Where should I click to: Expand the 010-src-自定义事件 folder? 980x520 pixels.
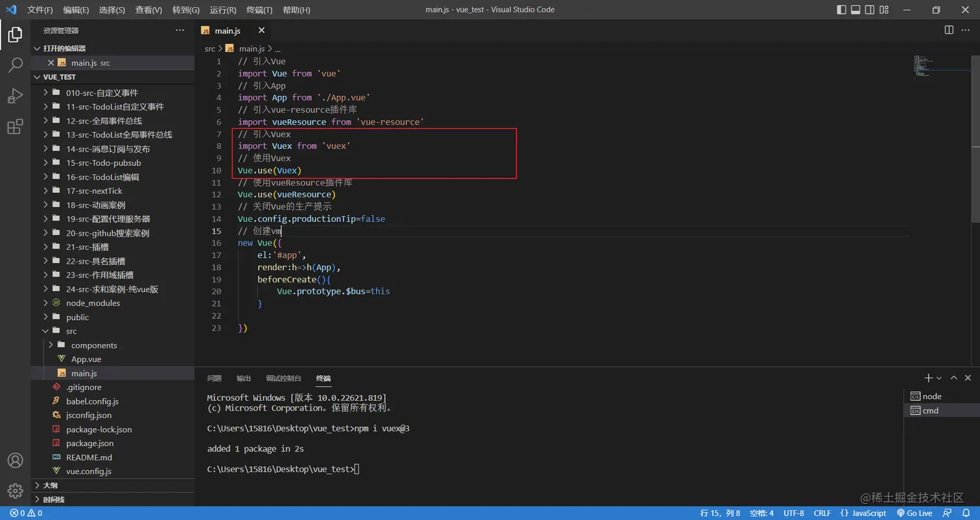(x=113, y=93)
